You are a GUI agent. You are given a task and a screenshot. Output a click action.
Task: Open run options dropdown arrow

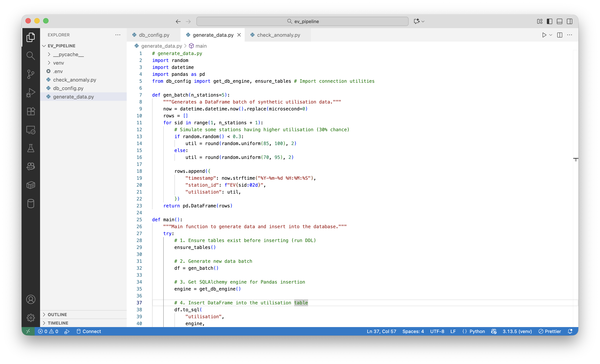point(551,35)
